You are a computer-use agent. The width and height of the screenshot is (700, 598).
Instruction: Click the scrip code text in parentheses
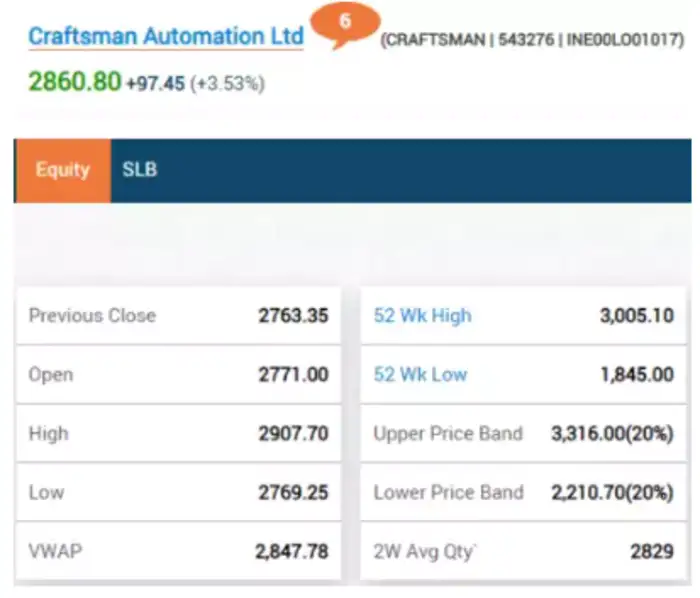click(x=531, y=41)
